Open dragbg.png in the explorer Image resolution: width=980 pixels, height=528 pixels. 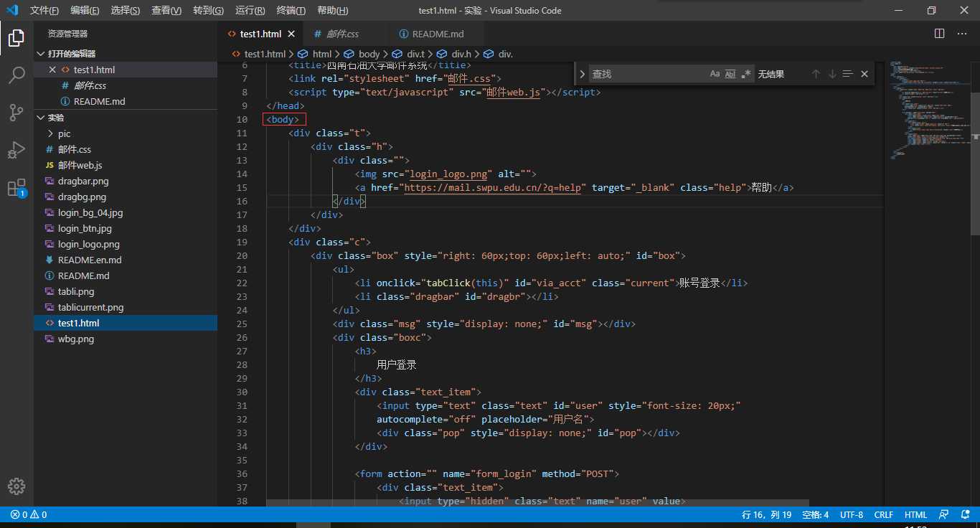click(x=126, y=197)
